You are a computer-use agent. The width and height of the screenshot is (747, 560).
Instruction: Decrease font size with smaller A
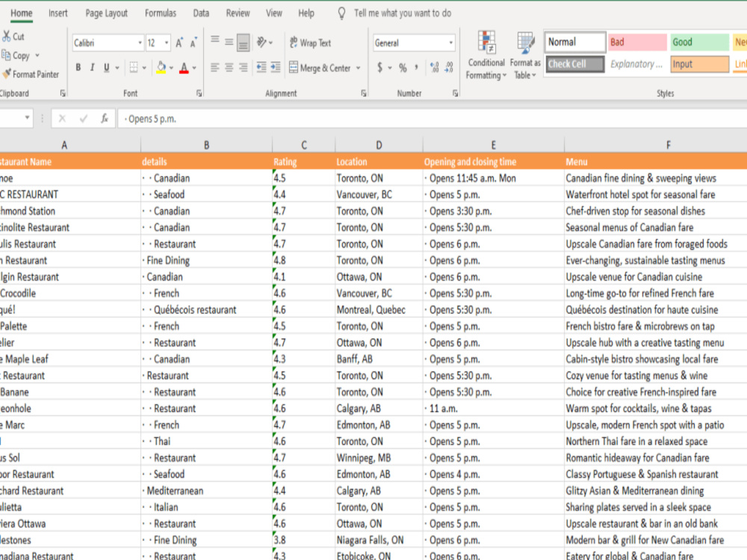tap(193, 43)
